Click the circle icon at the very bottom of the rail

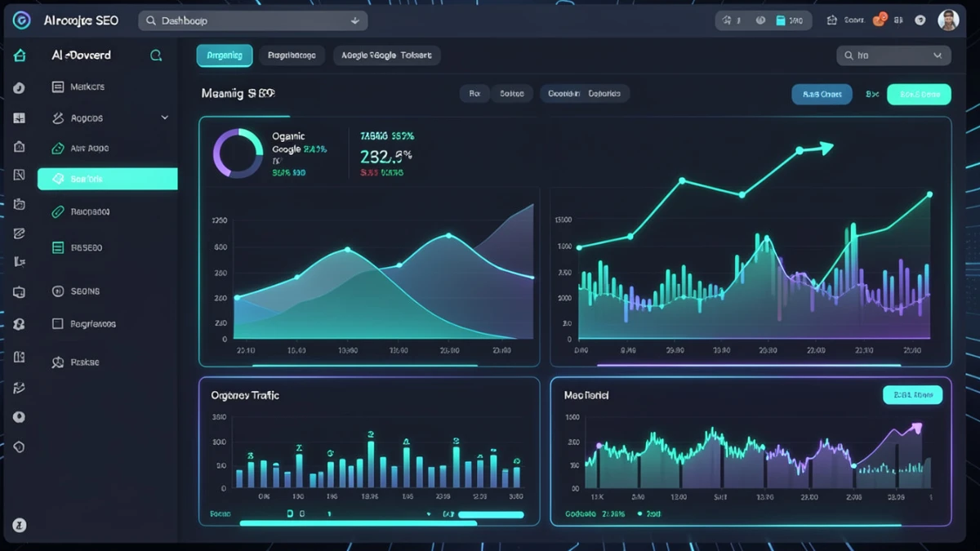(x=20, y=526)
